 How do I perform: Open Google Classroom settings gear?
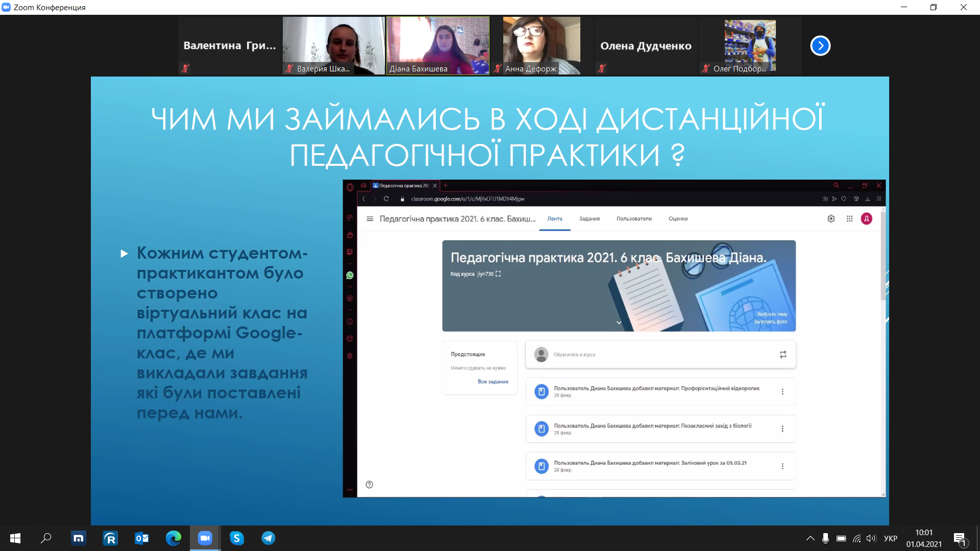point(831,219)
